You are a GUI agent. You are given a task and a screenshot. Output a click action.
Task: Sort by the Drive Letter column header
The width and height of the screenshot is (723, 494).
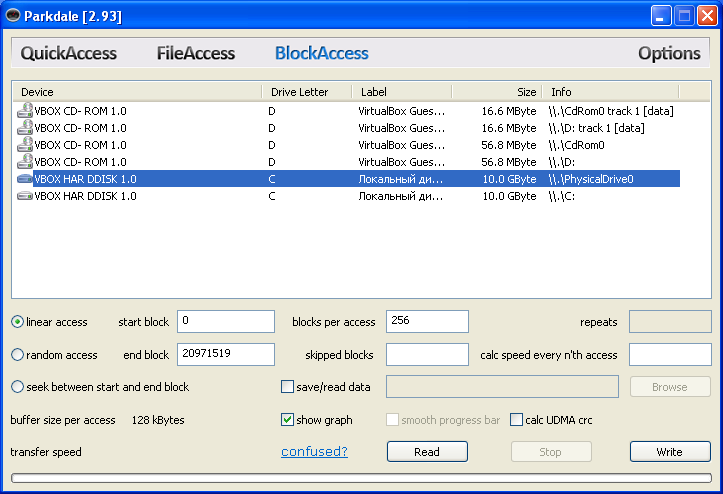click(x=307, y=92)
